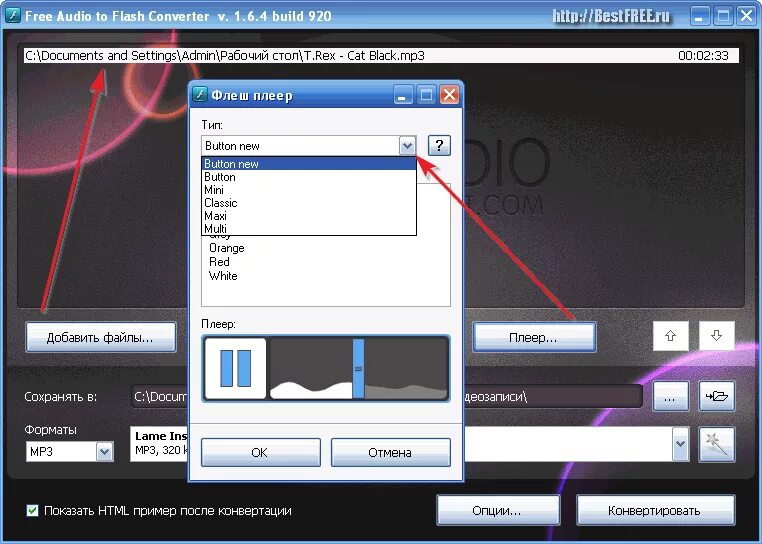Image resolution: width=762 pixels, height=544 pixels.
Task: Select the Orange color theme
Action: (226, 248)
